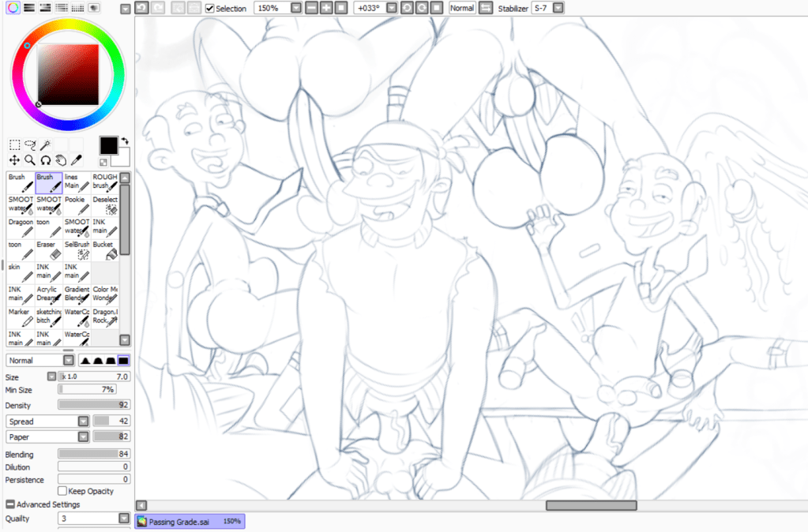Image resolution: width=808 pixels, height=532 pixels.
Task: Select the Lasso selection tool
Action: click(30, 144)
